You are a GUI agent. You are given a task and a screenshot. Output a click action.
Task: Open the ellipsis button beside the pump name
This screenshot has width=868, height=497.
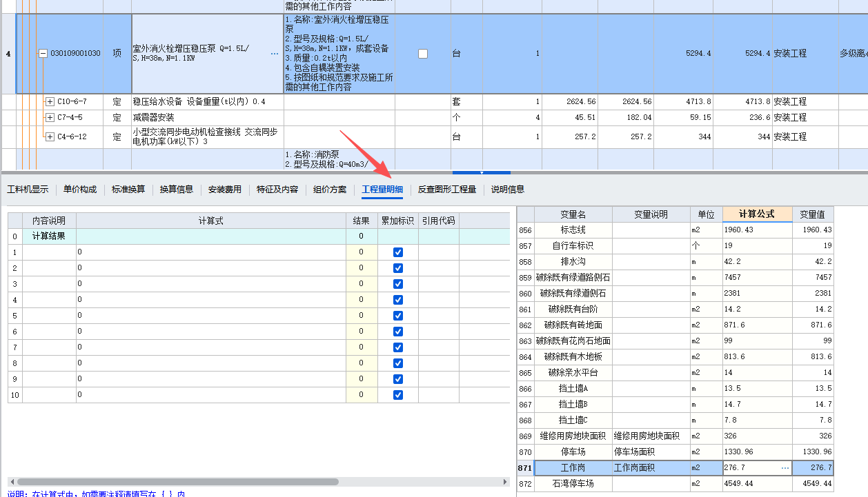[x=275, y=53]
